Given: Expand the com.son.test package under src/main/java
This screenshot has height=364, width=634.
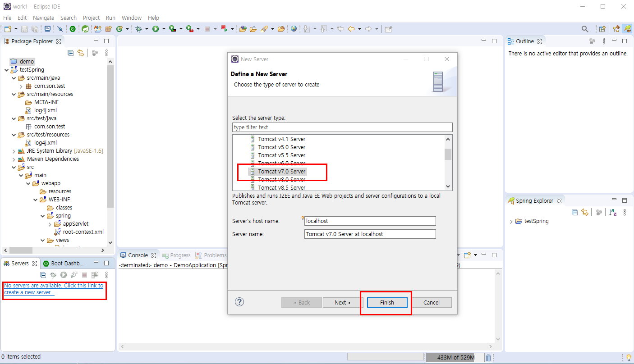Looking at the screenshot, I should click(x=21, y=86).
